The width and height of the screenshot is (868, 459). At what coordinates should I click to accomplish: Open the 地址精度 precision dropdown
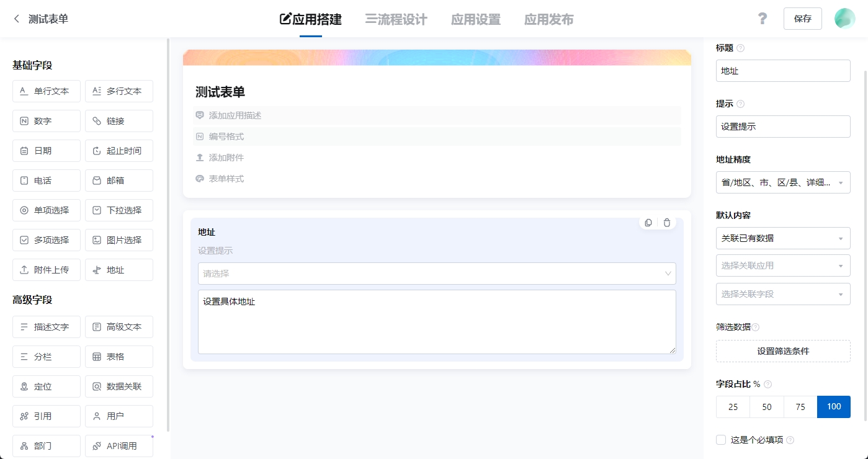[782, 182]
